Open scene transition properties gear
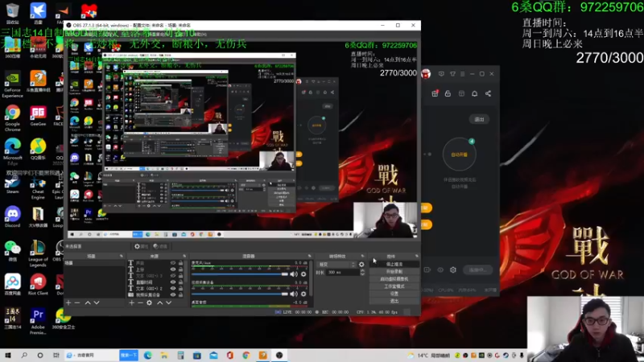The image size is (644, 362). click(x=361, y=265)
